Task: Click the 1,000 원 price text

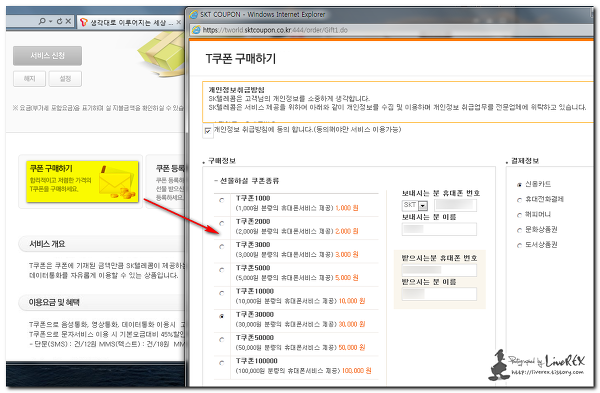Action: coord(347,208)
